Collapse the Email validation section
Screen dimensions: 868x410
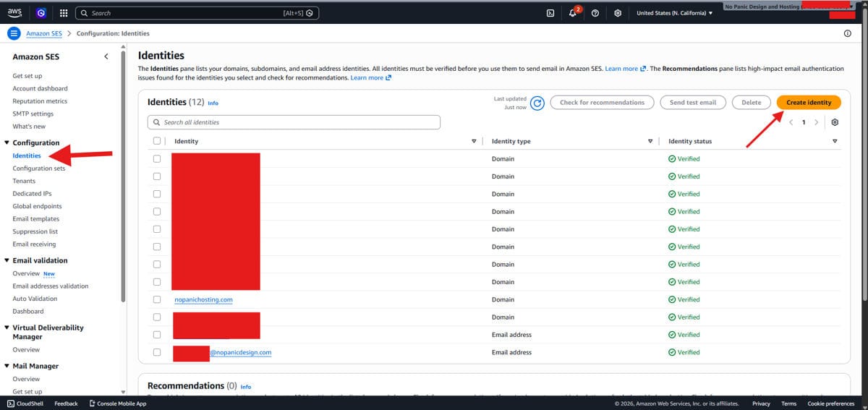[7, 260]
